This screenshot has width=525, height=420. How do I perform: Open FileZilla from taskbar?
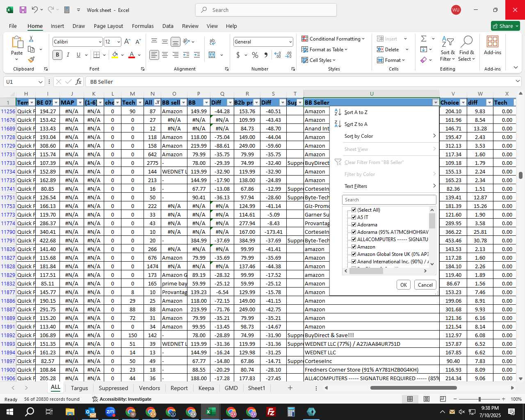[x=271, y=411]
